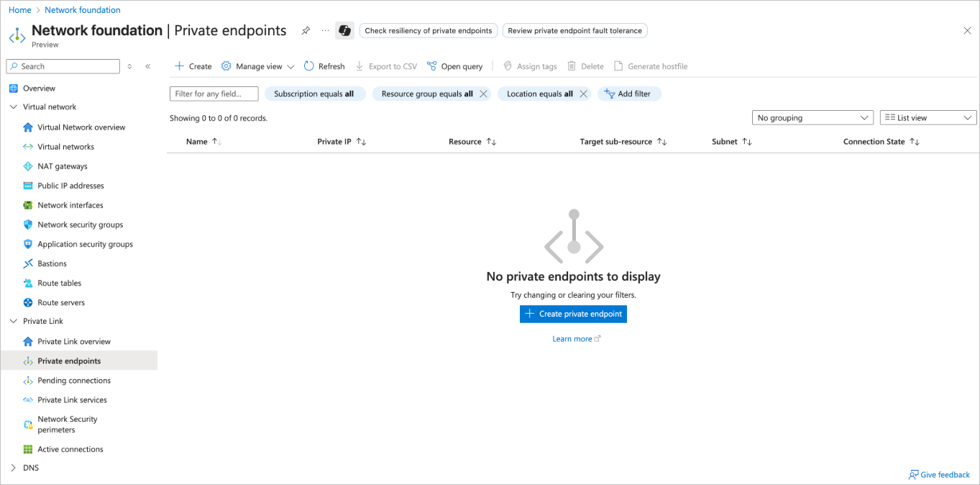Open Active connections in sidebar
Screen dimensions: 980x485
click(70, 449)
